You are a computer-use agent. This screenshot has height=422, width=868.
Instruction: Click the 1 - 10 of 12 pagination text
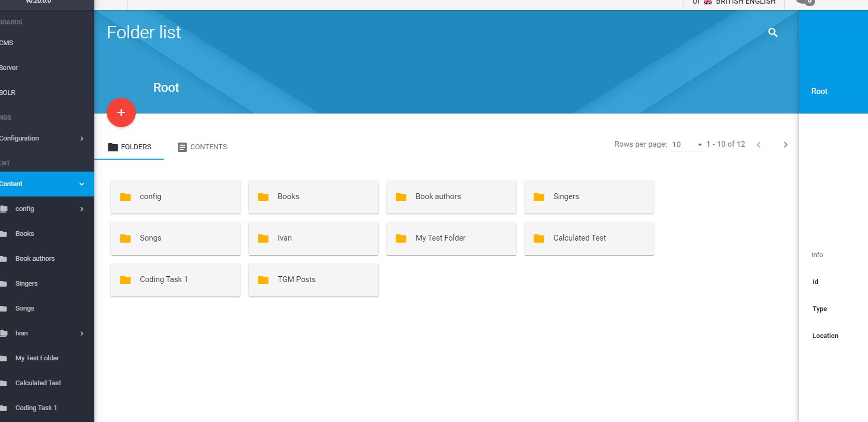point(725,144)
